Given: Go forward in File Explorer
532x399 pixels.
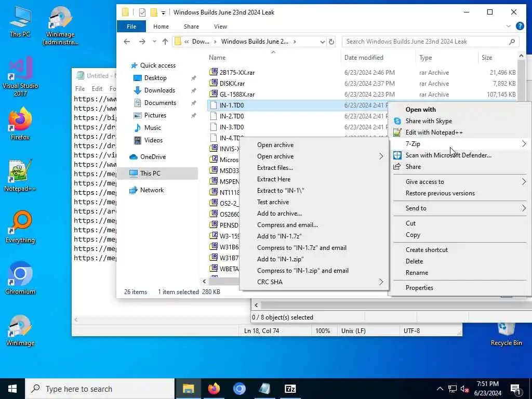Looking at the screenshot, I should [x=142, y=42].
